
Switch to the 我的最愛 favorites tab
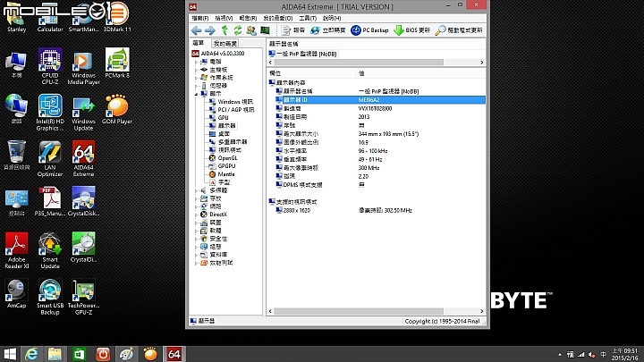click(225, 44)
